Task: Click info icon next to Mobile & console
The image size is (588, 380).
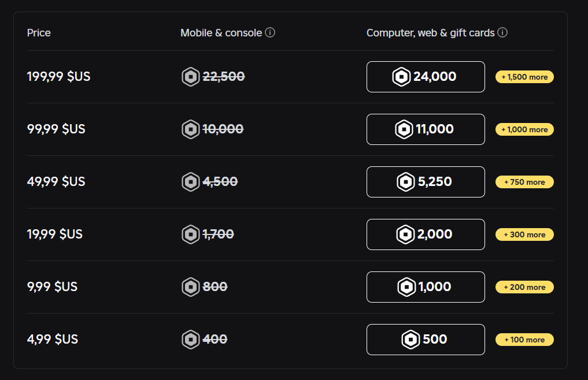Action: click(270, 32)
